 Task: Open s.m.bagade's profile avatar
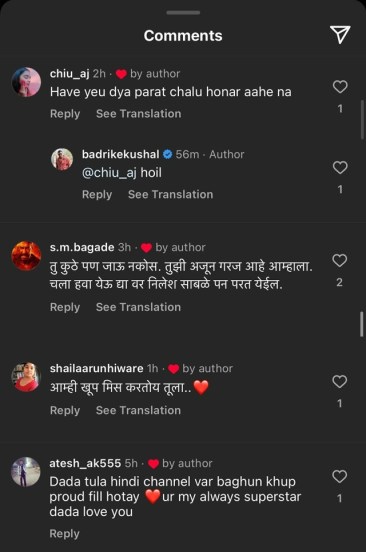tap(26, 256)
